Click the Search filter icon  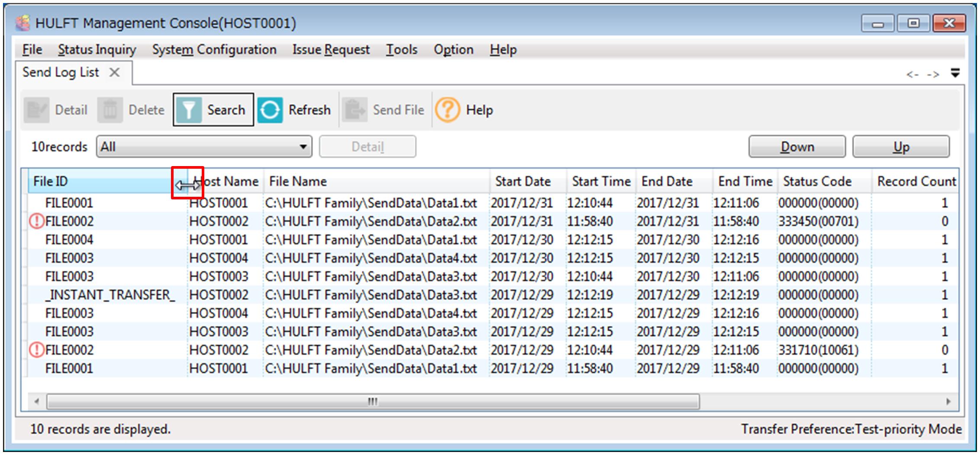189,110
